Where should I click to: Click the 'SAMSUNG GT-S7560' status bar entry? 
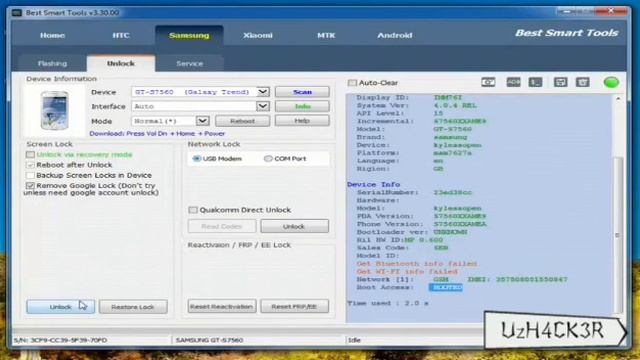pyautogui.click(x=209, y=340)
